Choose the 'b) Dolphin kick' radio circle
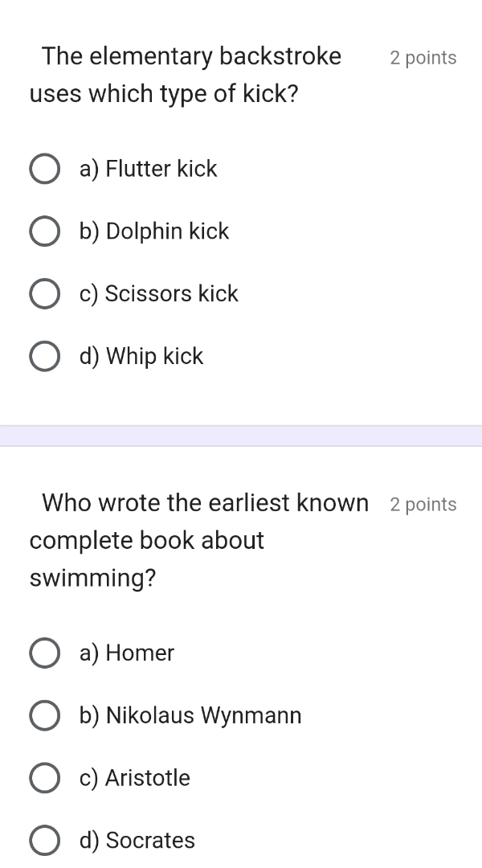Image resolution: width=482 pixels, height=868 pixels. (44, 232)
